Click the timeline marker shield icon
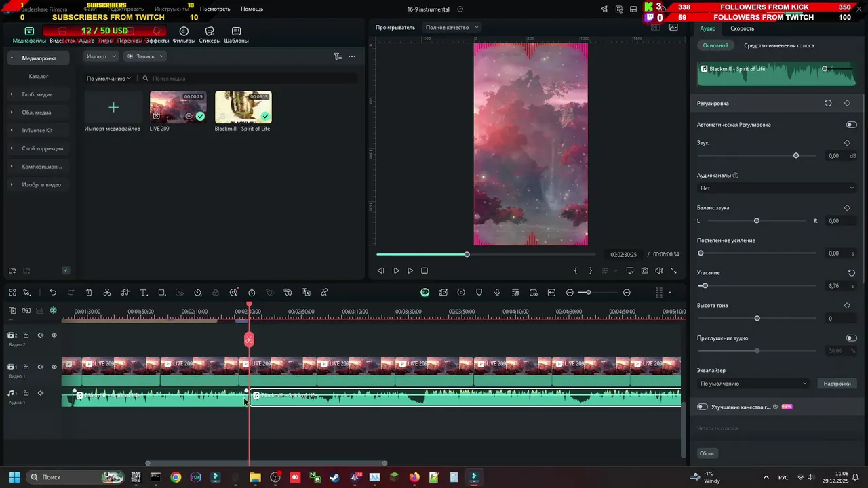Viewport: 868px width, 488px height. click(479, 293)
